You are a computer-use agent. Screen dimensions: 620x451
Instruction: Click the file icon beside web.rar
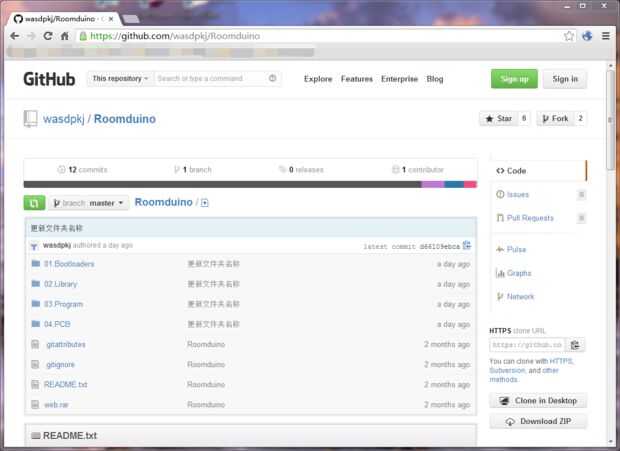[35, 404]
